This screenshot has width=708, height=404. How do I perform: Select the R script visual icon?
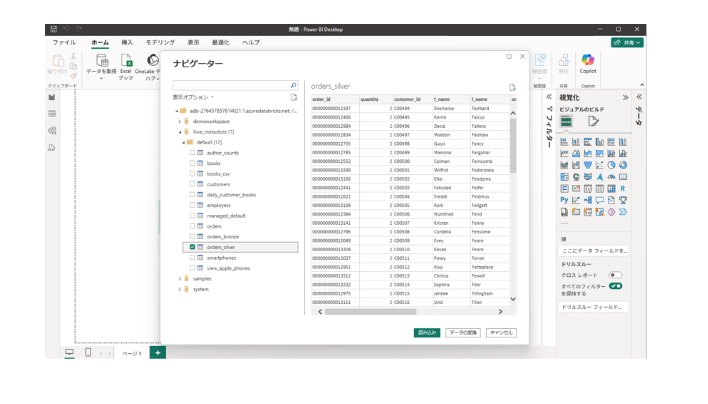[x=623, y=189]
